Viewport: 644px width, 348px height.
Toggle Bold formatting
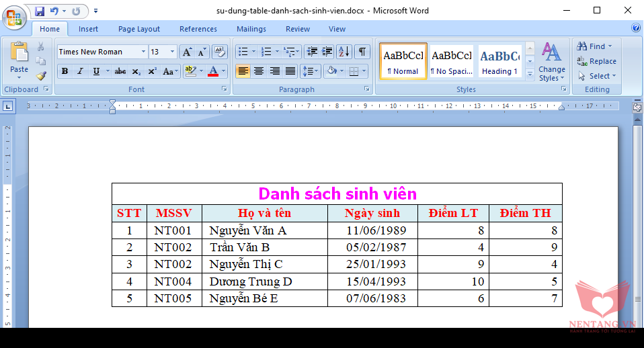[x=65, y=71]
